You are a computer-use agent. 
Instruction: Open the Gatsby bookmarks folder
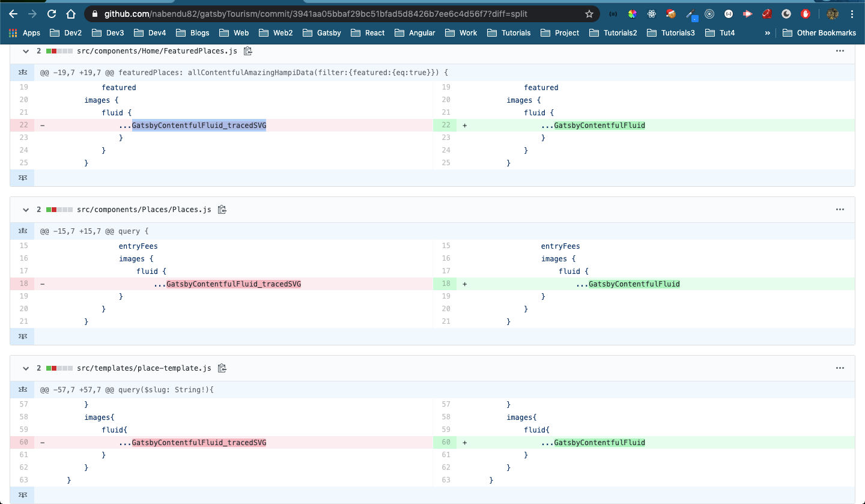pos(322,32)
